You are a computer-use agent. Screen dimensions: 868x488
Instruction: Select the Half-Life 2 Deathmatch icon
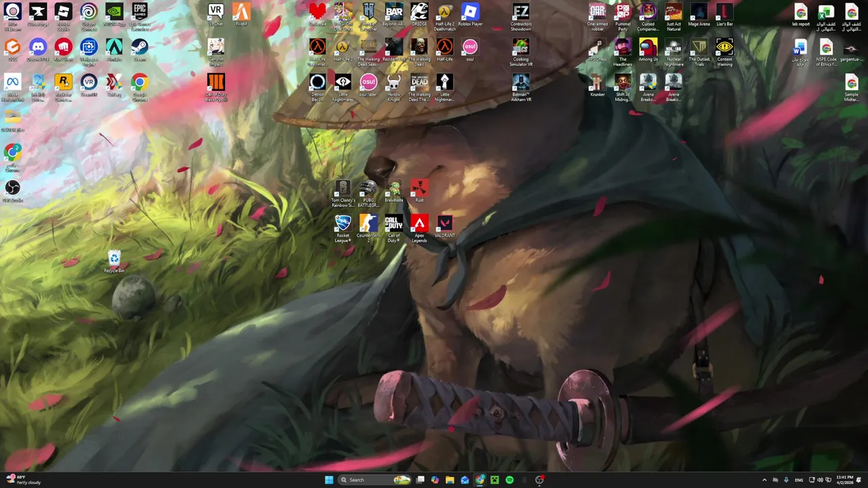pos(445,16)
